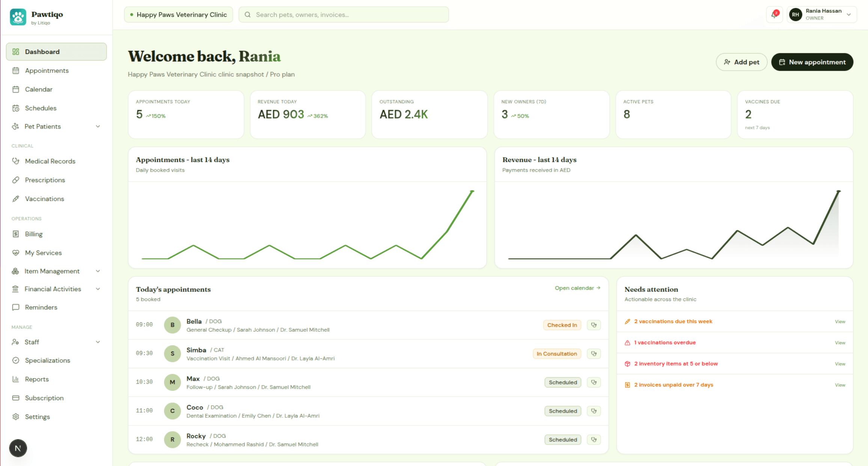Click the Reminders message icon
This screenshot has width=868, height=466.
coord(16,307)
